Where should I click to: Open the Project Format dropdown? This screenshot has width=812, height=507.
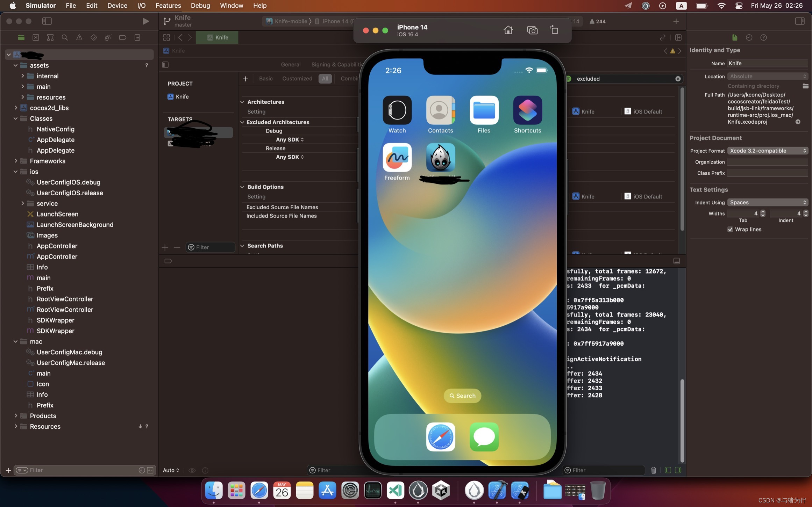point(768,151)
